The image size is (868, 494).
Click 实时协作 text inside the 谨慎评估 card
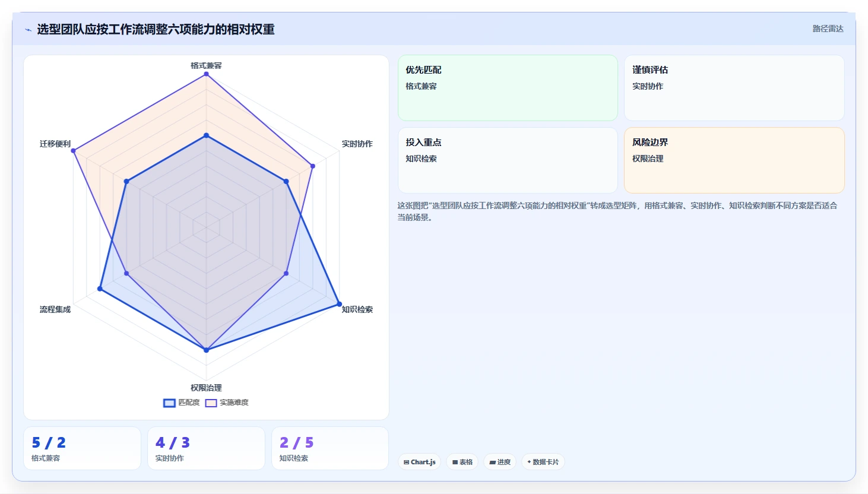(x=648, y=86)
